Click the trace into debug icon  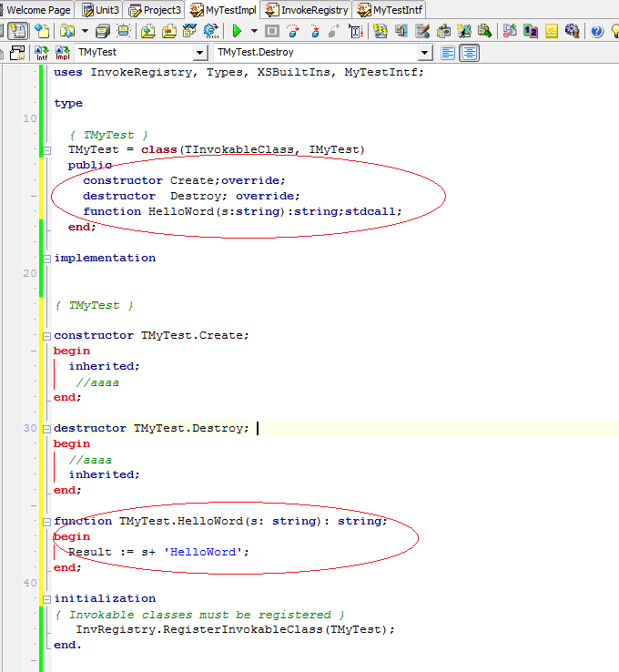314,31
